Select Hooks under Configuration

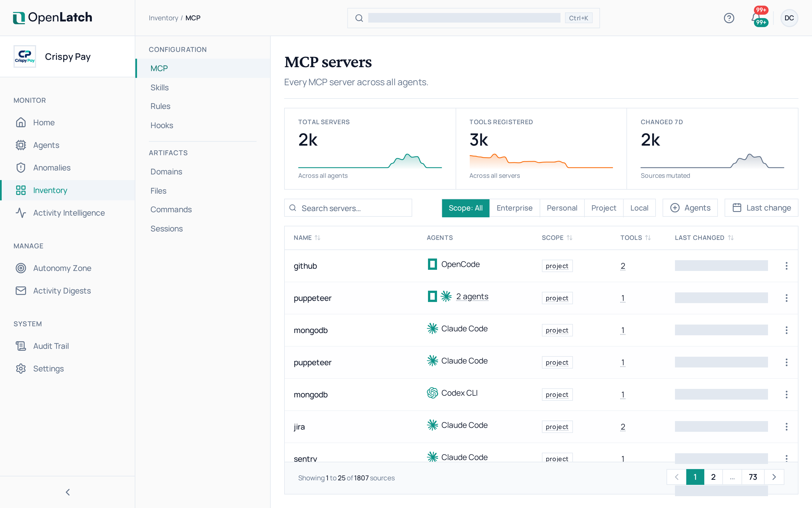pos(203,125)
